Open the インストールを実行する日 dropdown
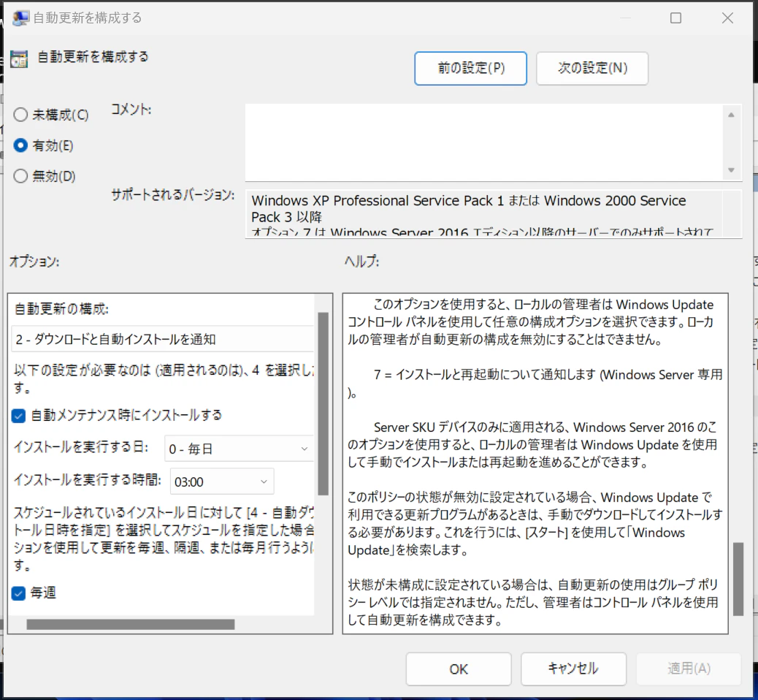 pos(239,449)
